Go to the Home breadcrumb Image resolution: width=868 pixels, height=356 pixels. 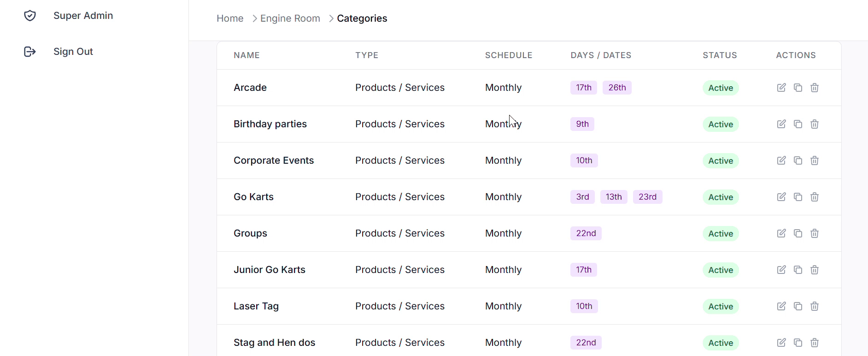[230, 18]
